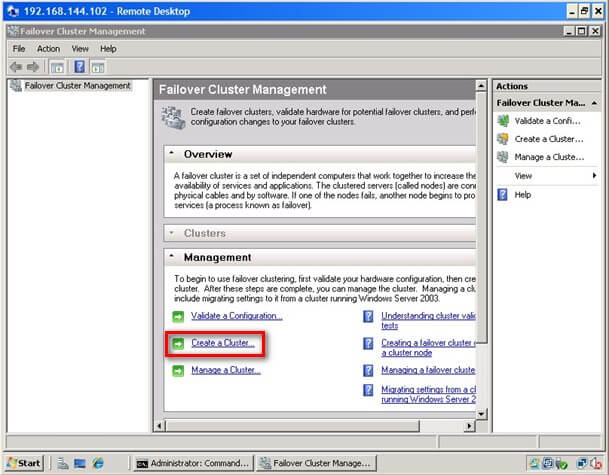Open the Create a Cluster link

pos(223,343)
